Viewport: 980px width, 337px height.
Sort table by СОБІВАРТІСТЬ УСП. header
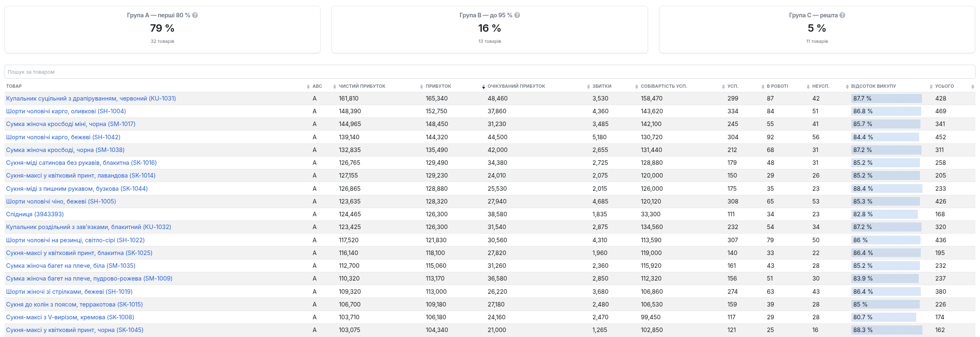(x=664, y=86)
